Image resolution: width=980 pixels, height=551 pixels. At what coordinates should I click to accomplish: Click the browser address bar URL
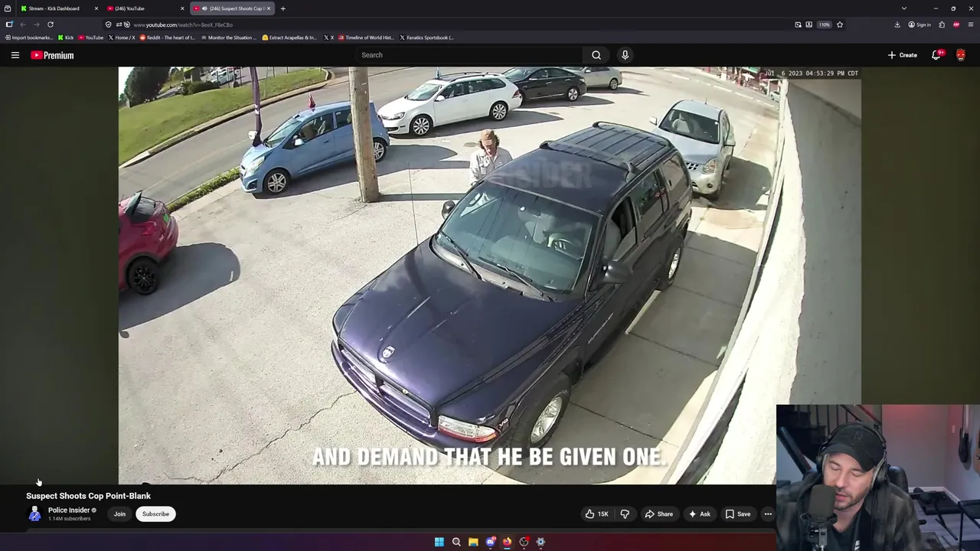(x=184, y=24)
